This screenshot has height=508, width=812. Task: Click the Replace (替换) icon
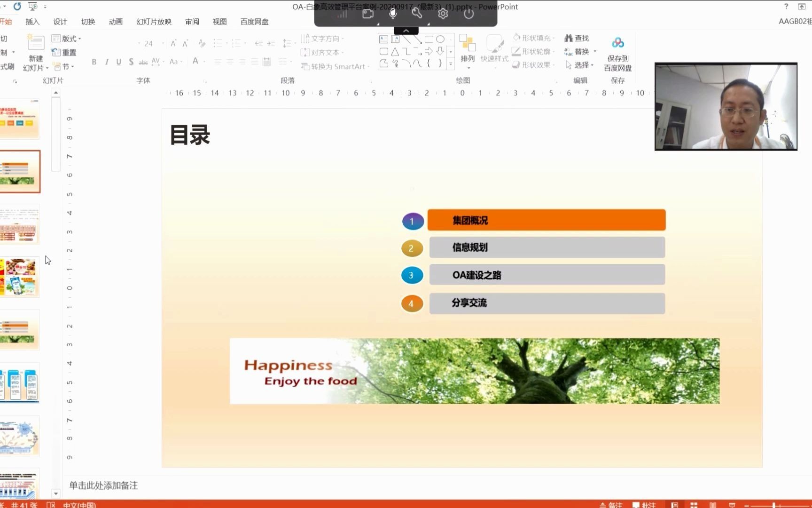coord(569,51)
